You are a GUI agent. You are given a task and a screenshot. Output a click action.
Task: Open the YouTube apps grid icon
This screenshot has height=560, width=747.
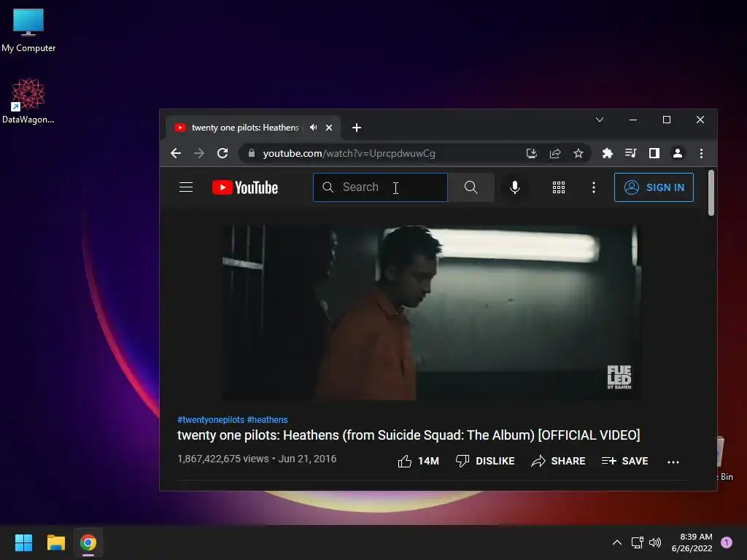(x=558, y=187)
